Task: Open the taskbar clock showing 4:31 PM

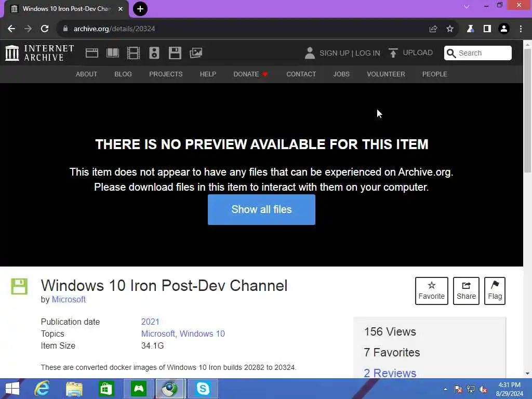Action: pos(509,389)
